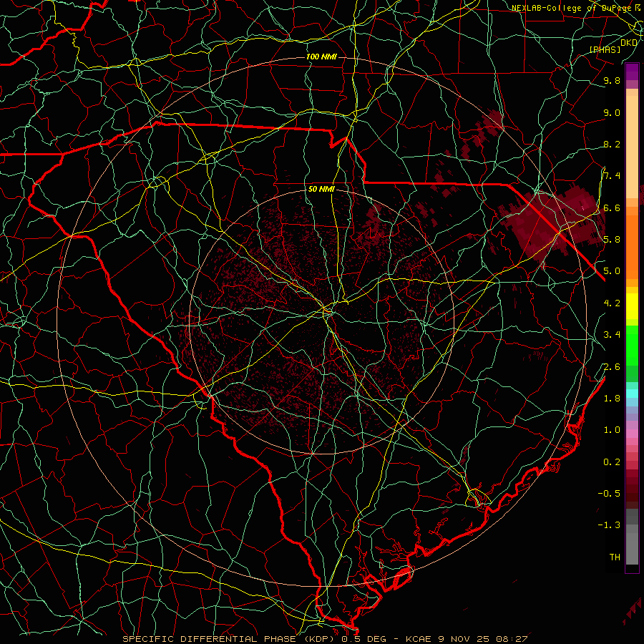Pick the bright green segment of color bar

tap(632, 345)
